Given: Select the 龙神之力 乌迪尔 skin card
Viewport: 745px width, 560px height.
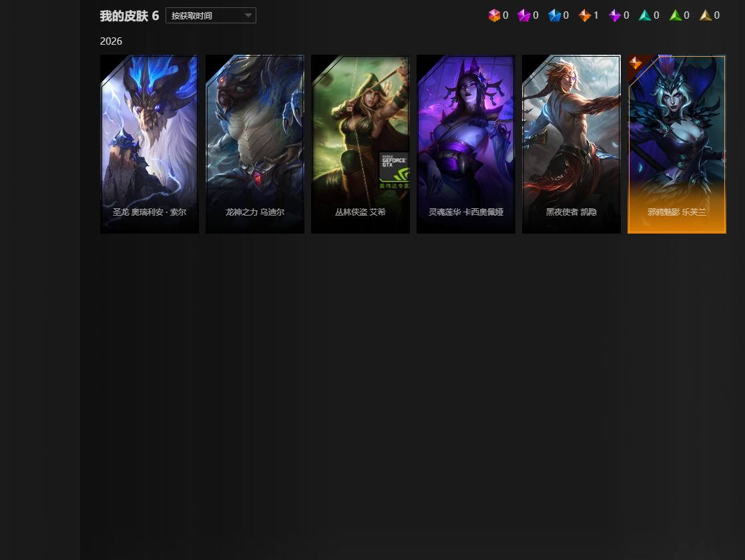Looking at the screenshot, I should 254,144.
